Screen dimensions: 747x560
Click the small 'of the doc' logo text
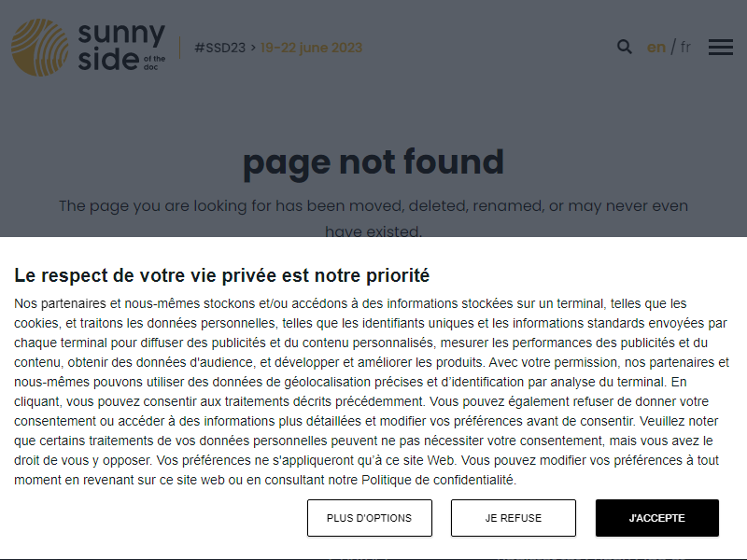(x=154, y=63)
